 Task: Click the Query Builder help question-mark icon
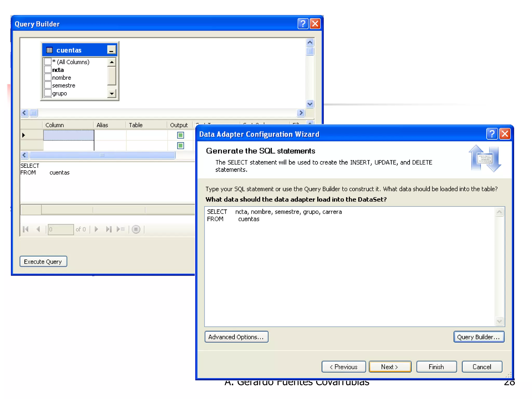pyautogui.click(x=303, y=24)
